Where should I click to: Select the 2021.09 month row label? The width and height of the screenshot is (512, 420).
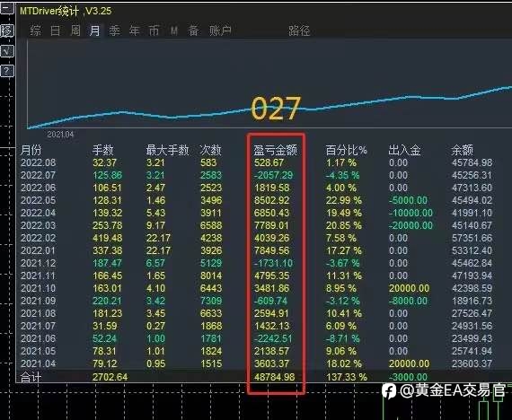39,301
